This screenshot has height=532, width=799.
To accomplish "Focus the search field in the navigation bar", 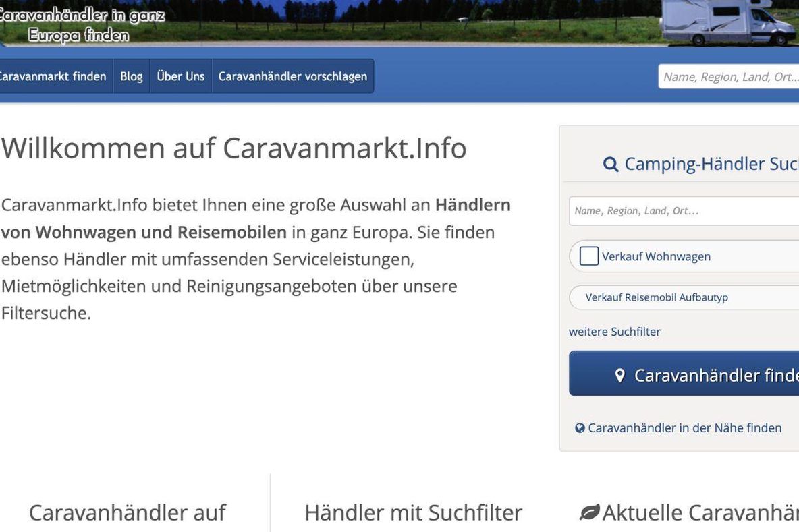I will (729, 77).
